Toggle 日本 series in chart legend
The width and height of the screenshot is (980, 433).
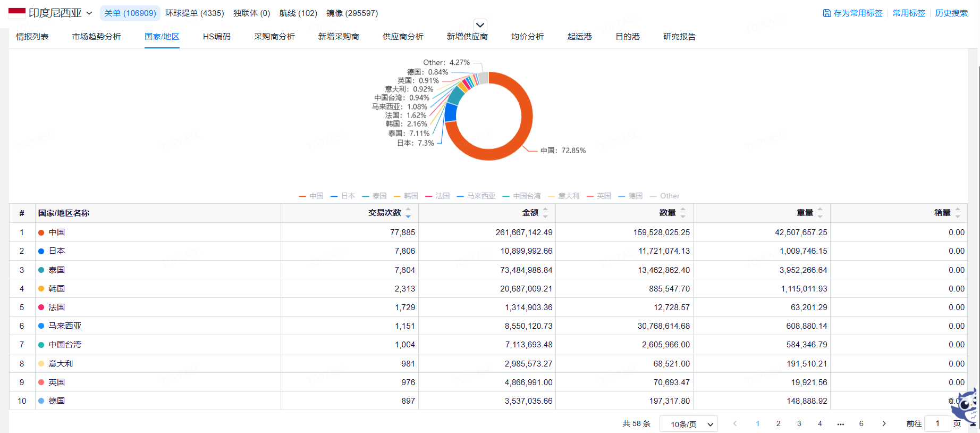click(343, 196)
